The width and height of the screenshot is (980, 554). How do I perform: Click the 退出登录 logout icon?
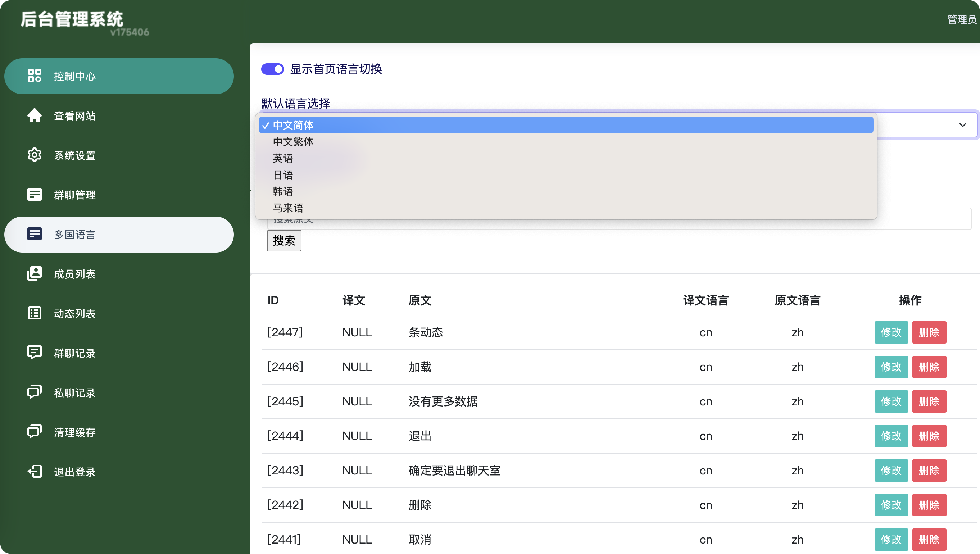click(x=35, y=471)
